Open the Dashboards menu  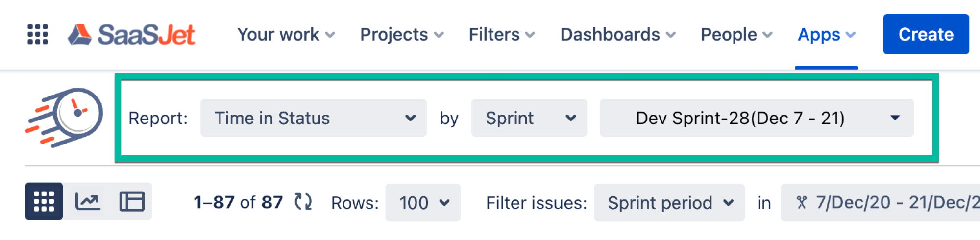(618, 35)
